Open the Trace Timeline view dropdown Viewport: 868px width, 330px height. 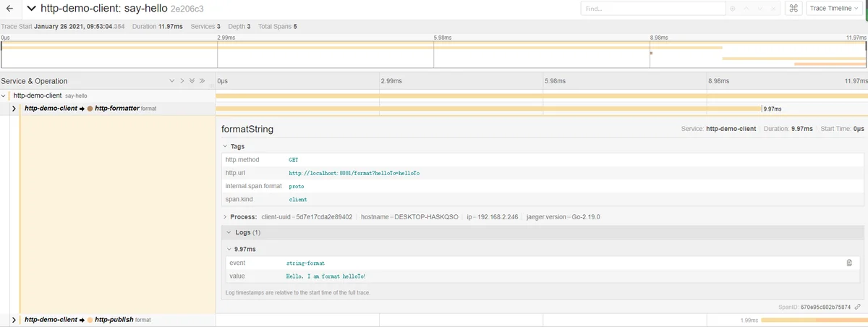pos(835,8)
